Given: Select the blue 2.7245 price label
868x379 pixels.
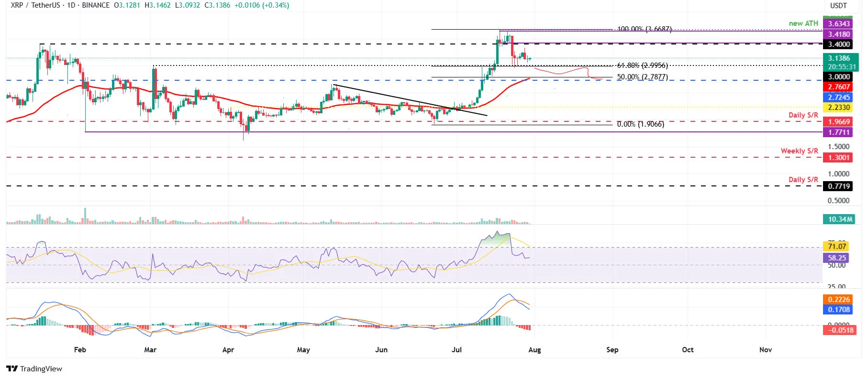Looking at the screenshot, I should [839, 97].
